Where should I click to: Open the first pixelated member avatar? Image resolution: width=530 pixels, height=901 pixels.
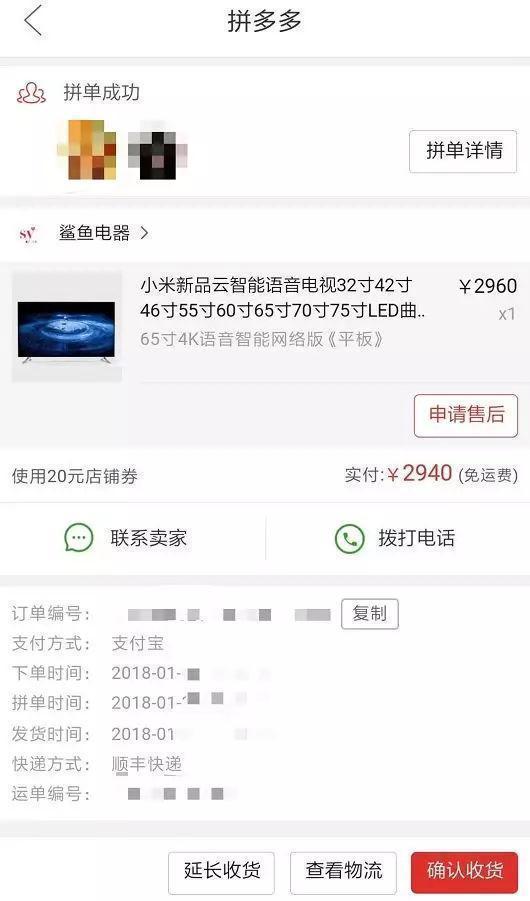pyautogui.click(x=87, y=150)
